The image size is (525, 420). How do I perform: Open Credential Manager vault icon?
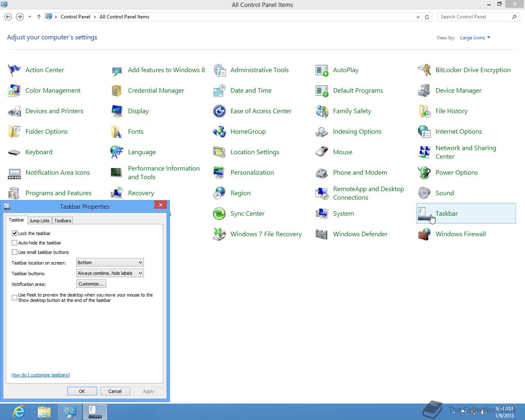pos(117,91)
